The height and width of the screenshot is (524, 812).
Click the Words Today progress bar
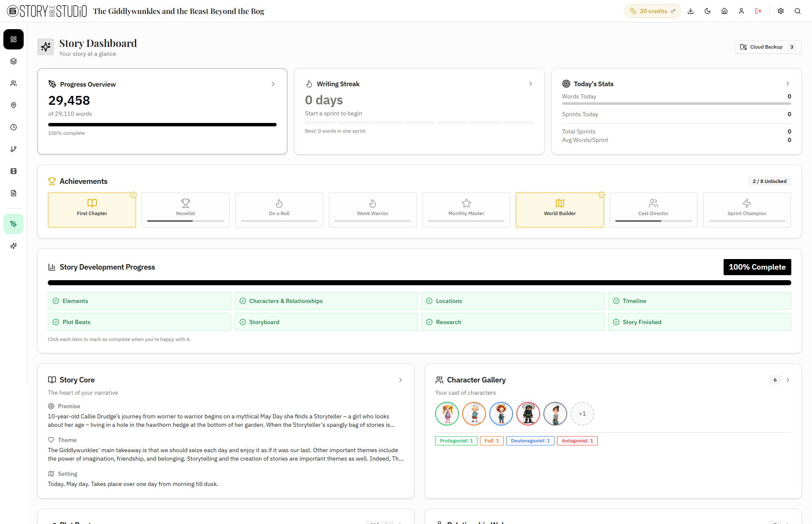[x=677, y=104]
